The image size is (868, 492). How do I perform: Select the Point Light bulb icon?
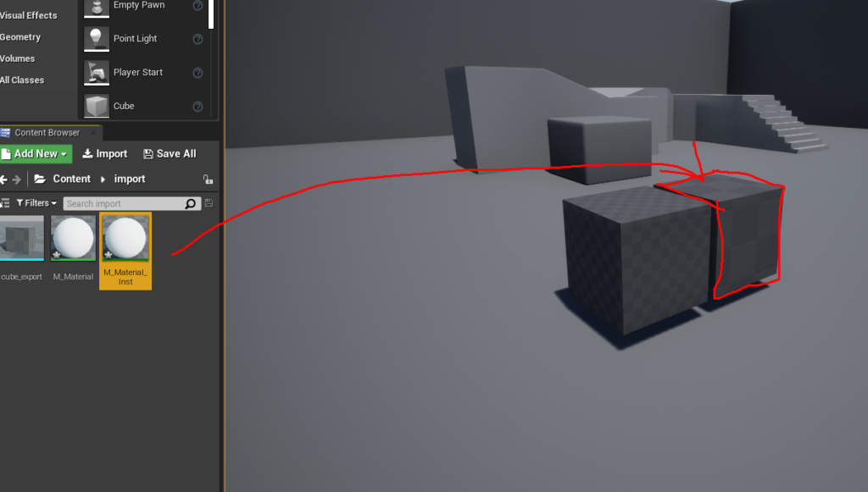[97, 39]
